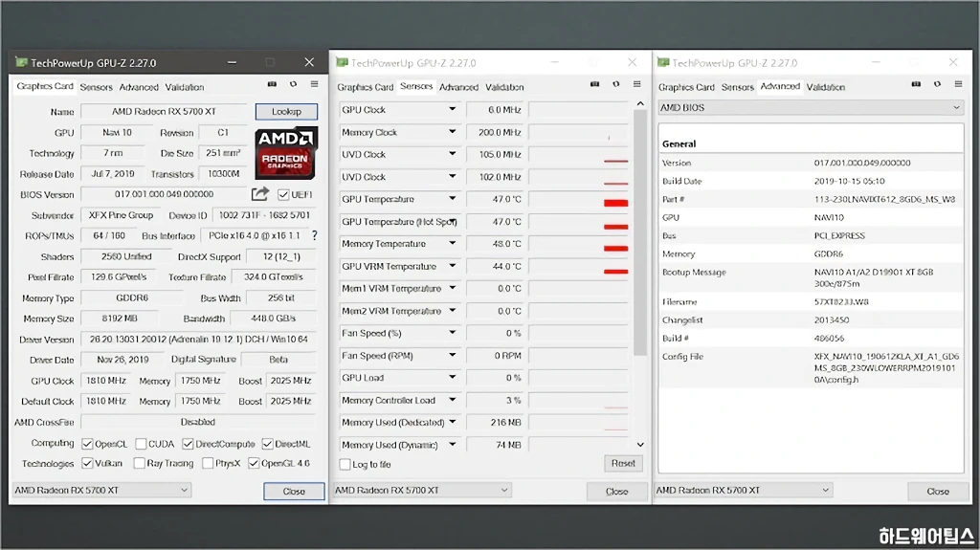Click Close button in Advanced window
980x550 pixels.
coord(938,492)
